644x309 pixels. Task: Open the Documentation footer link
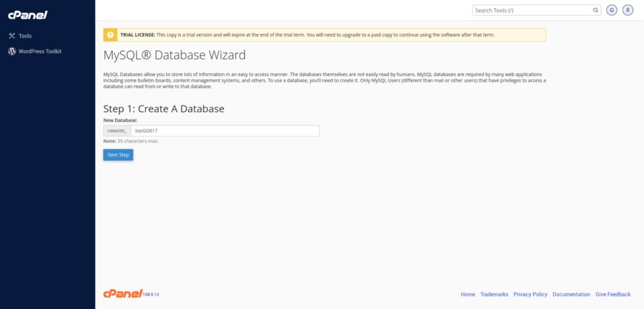click(571, 294)
